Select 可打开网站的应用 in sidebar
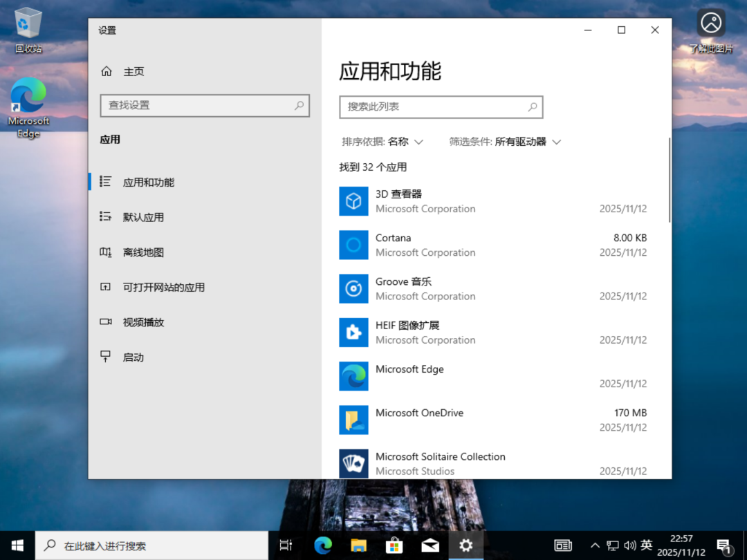The image size is (747, 560). pyautogui.click(x=205, y=287)
